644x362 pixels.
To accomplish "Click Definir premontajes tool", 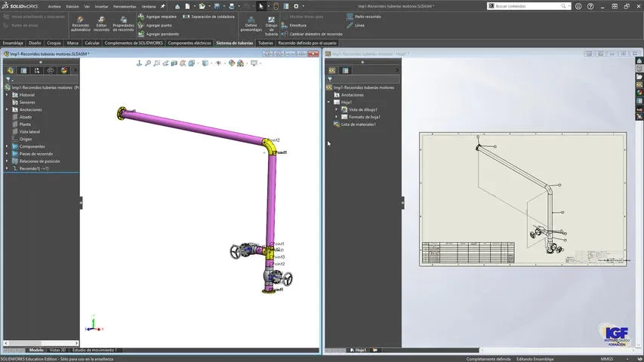I will 251,24.
